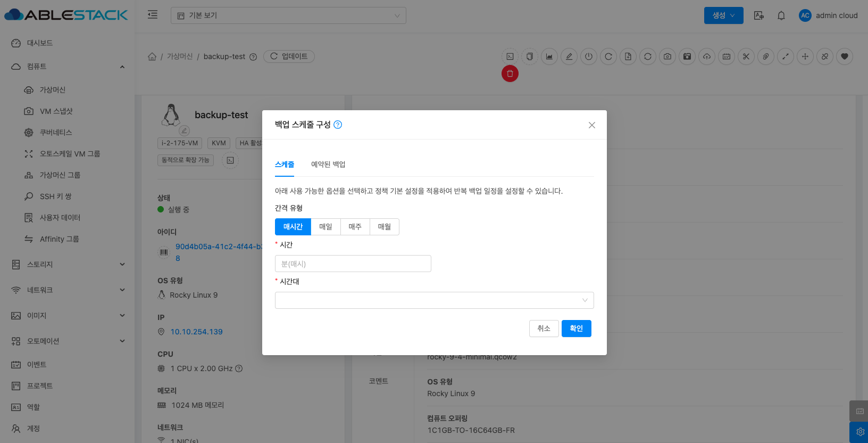Click the help icon beside 백업 스케줄 구성
The height and width of the screenshot is (443, 868).
[338, 125]
